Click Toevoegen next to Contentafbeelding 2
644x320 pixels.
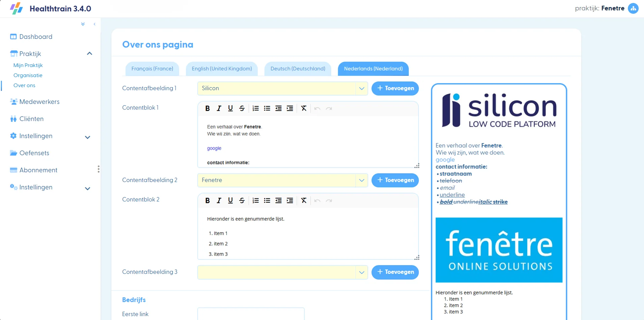(x=395, y=180)
